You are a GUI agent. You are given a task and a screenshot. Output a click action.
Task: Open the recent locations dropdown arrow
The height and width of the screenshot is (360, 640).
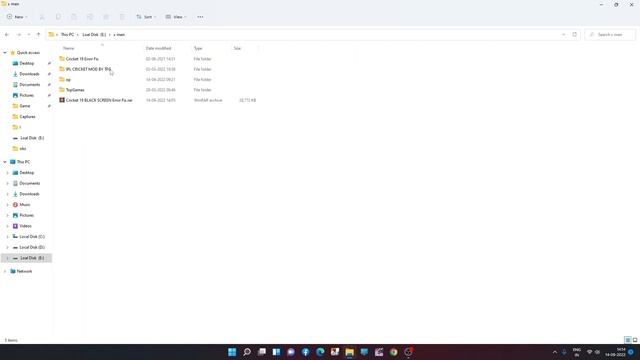[x=29, y=35]
